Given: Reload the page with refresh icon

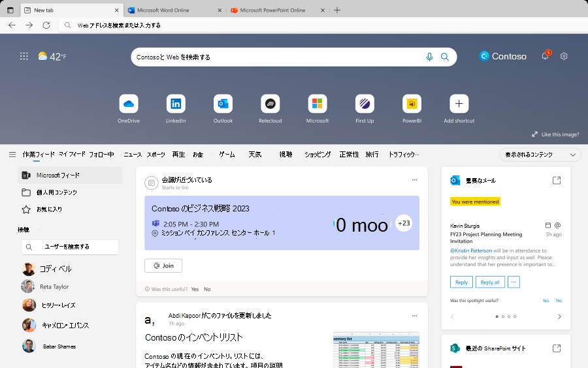Looking at the screenshot, I should 46,25.
